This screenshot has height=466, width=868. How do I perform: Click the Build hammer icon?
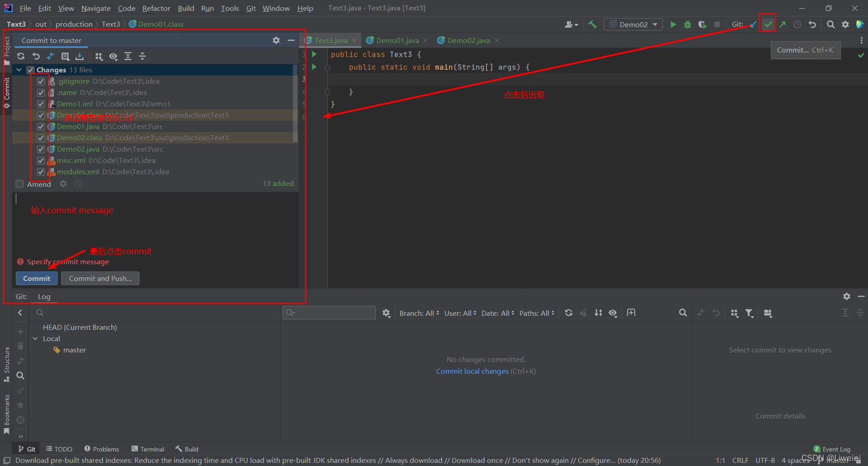(592, 24)
